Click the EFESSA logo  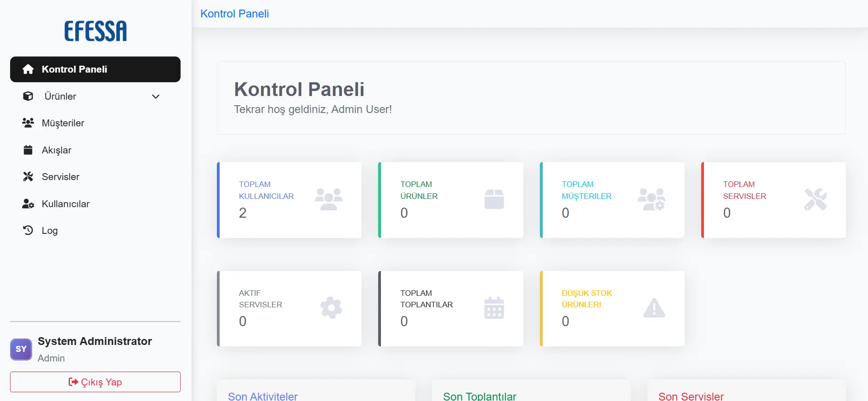point(96,31)
